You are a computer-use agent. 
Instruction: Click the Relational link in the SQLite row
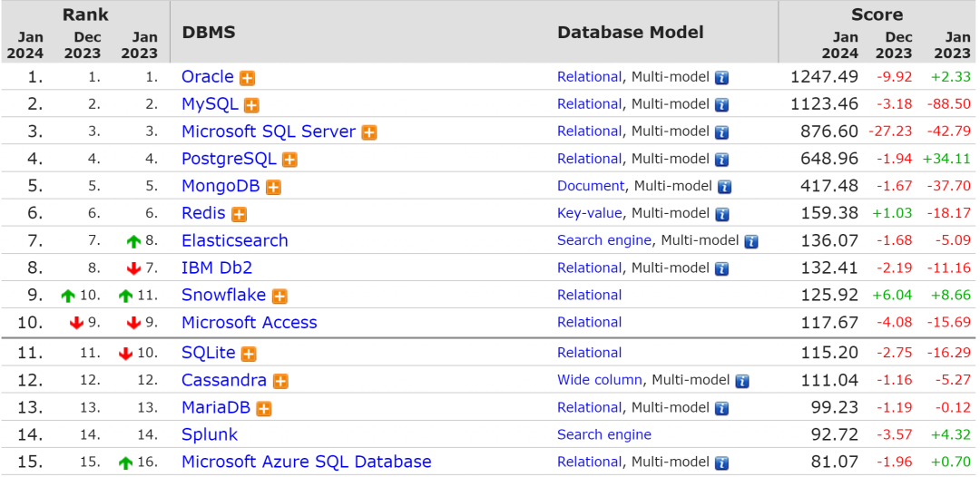[590, 352]
